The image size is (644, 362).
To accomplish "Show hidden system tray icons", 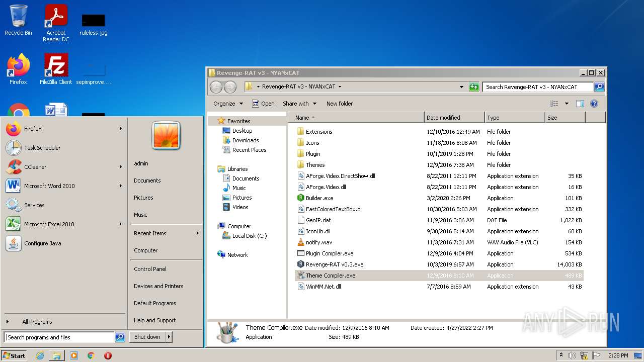I will [561, 355].
